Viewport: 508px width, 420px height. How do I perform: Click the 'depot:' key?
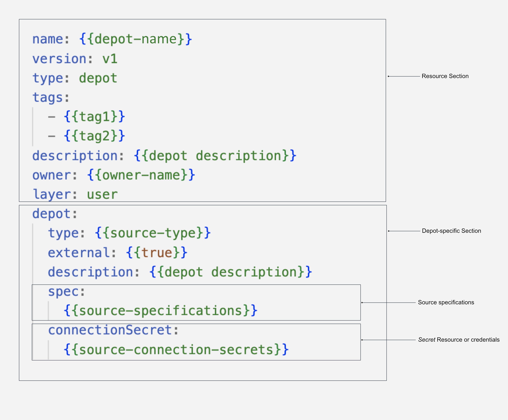click(x=55, y=214)
